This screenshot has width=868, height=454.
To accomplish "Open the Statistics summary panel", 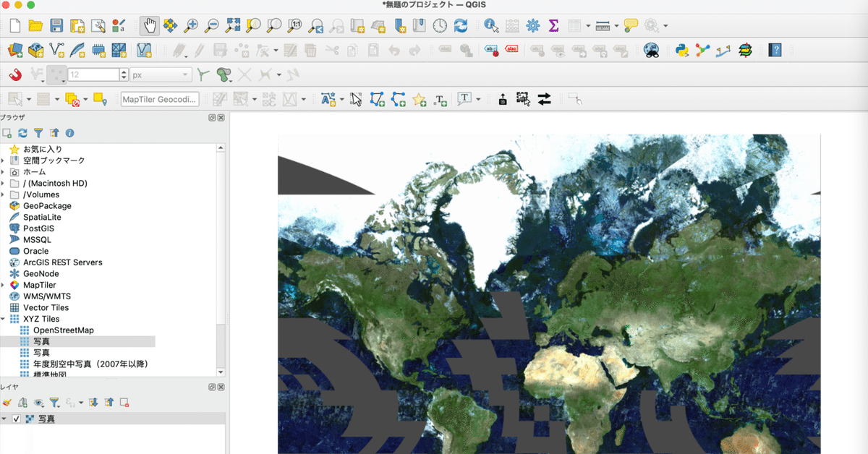I will pyautogui.click(x=553, y=25).
